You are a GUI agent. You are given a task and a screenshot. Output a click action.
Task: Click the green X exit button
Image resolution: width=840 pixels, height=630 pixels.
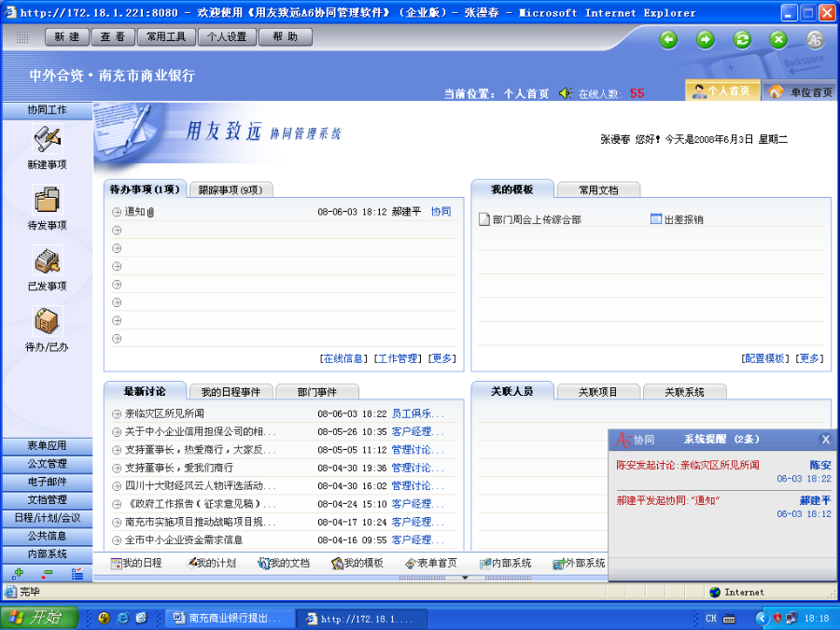click(778, 39)
